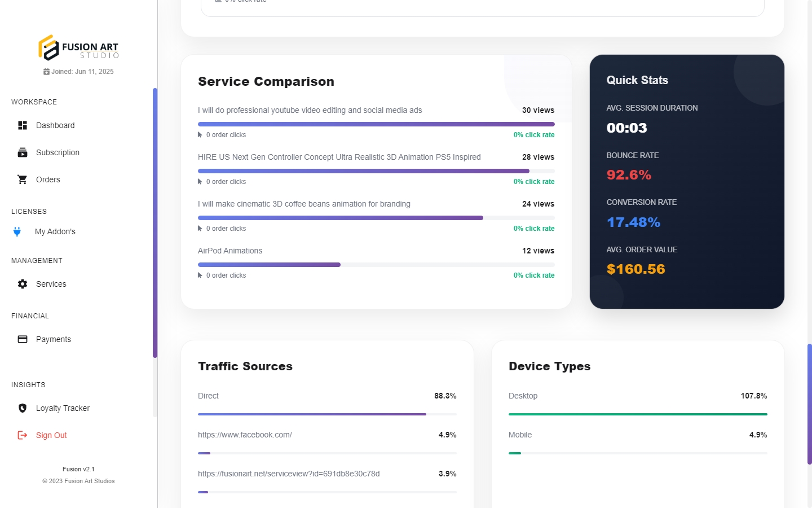812x508 pixels.
Task: Open the Dashboard menu item
Action: click(x=55, y=125)
